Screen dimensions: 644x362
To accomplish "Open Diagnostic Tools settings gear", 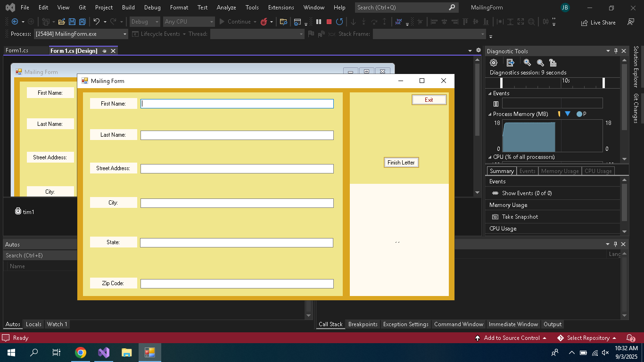I will coord(494,63).
